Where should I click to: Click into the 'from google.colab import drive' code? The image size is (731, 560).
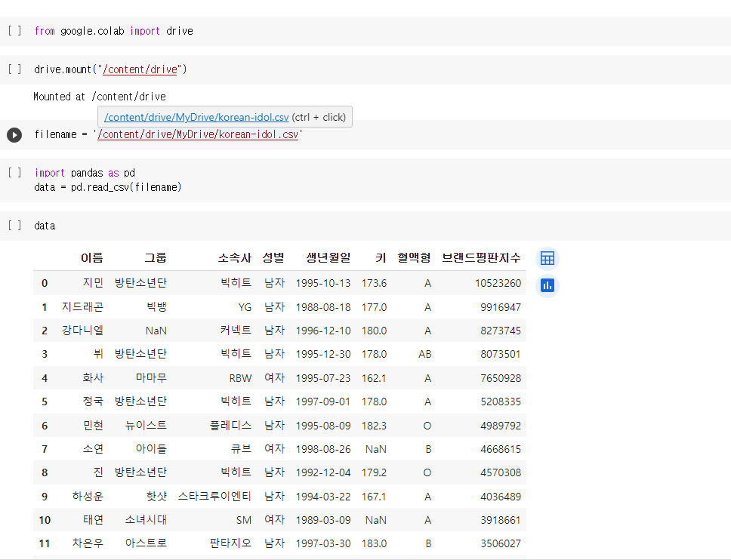[114, 31]
